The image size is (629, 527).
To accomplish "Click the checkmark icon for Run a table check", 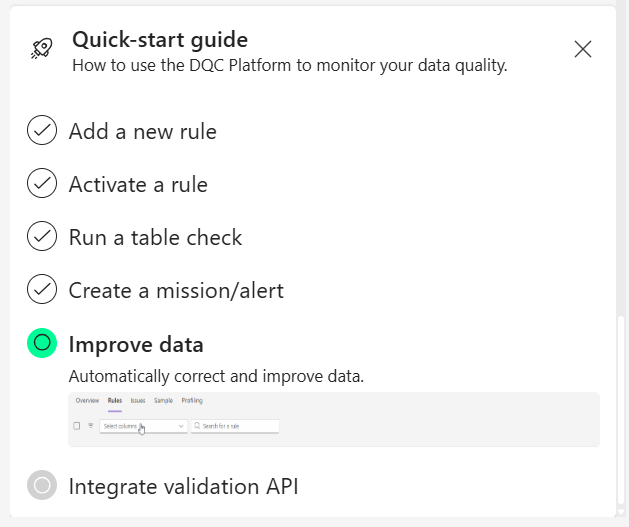I will pyautogui.click(x=42, y=237).
